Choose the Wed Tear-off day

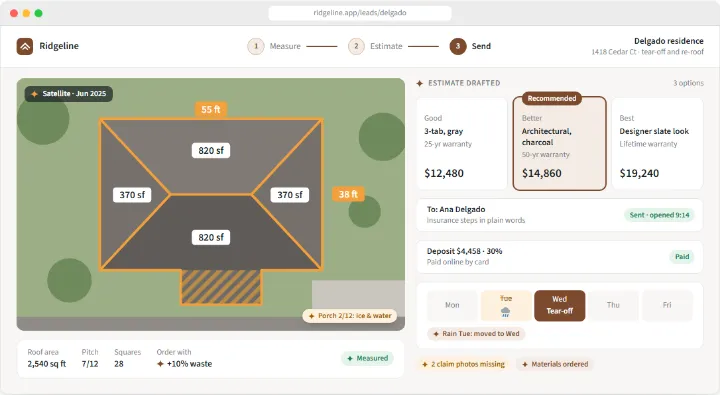coord(559,305)
